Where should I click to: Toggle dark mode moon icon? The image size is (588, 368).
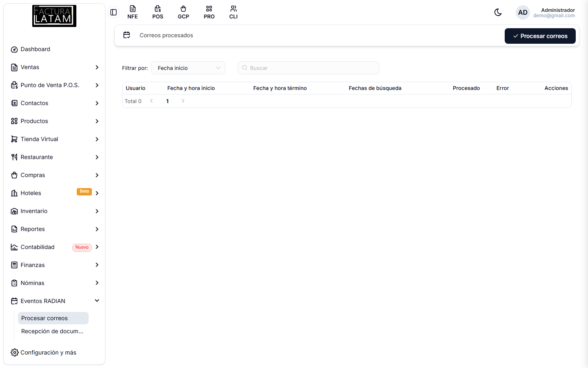point(498,12)
